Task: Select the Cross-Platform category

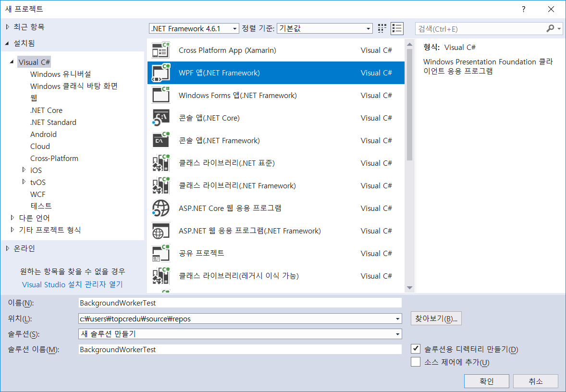Action: click(54, 158)
